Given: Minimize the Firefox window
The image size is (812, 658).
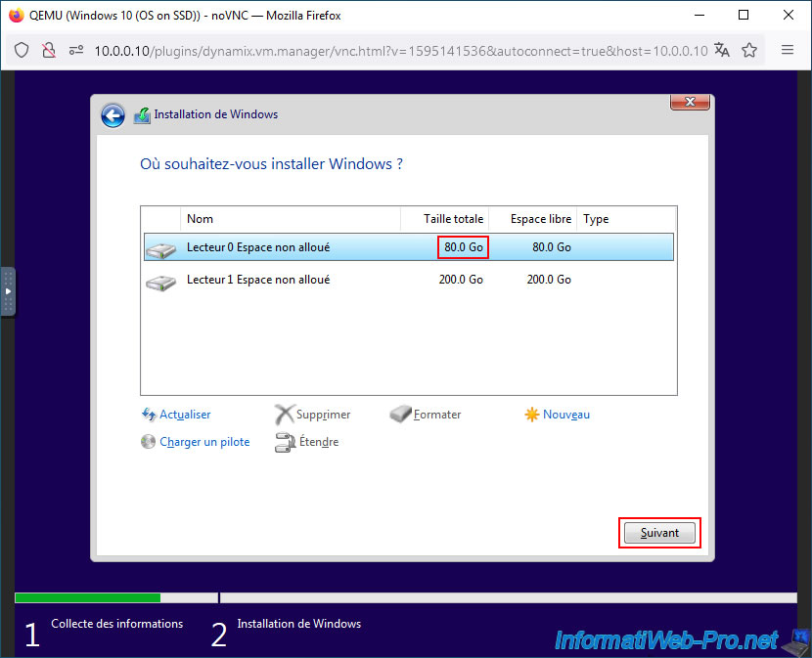Looking at the screenshot, I should tap(699, 15).
